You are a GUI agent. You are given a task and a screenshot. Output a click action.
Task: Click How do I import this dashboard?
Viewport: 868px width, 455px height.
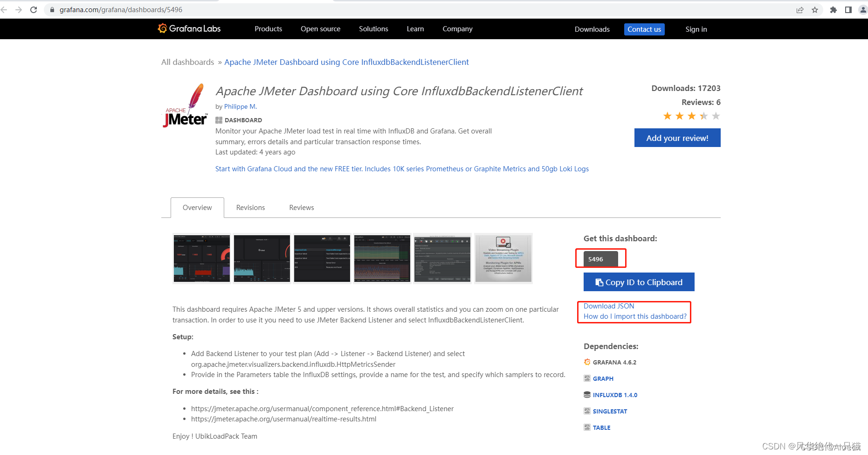tap(635, 316)
